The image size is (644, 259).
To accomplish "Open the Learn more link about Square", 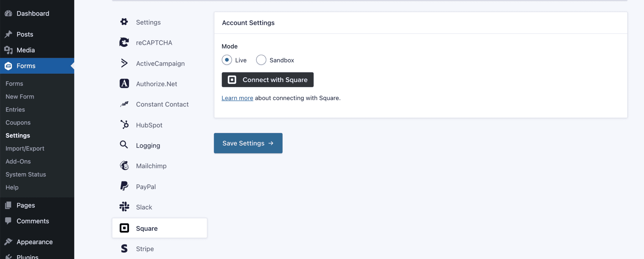I will pos(237,98).
